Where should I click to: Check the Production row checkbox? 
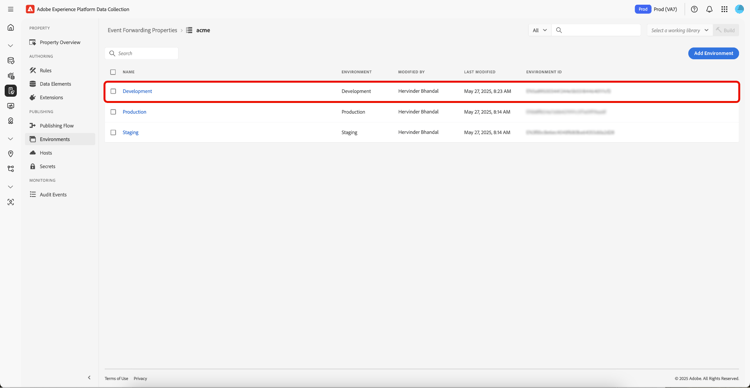coord(113,112)
